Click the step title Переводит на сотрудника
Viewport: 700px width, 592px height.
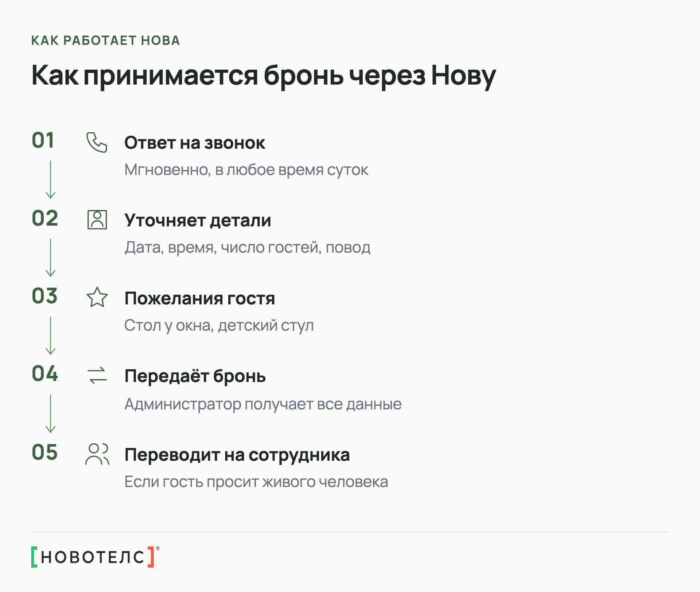click(x=237, y=455)
